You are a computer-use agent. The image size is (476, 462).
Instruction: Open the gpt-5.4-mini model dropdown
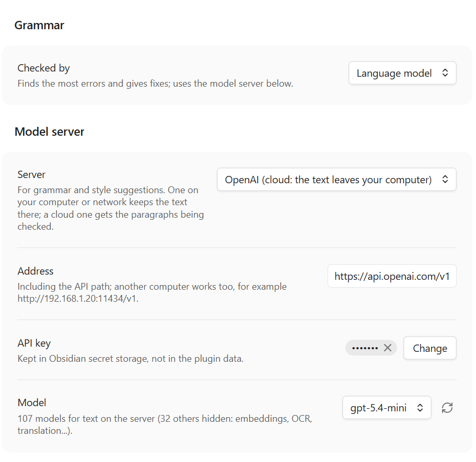(387, 407)
